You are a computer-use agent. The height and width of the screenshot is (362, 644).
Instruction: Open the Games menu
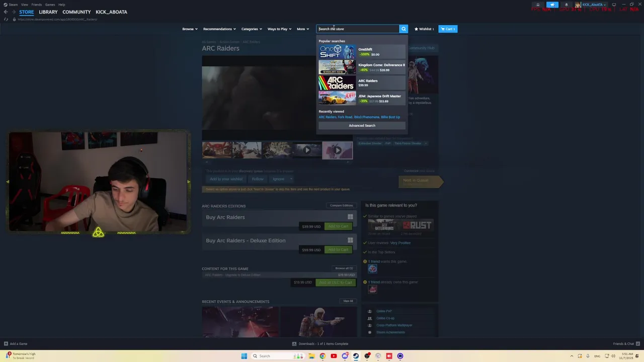pos(50,5)
